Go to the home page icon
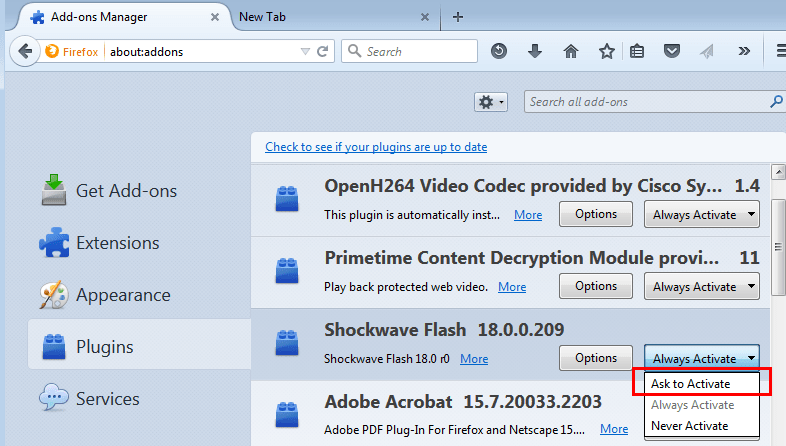The height and width of the screenshot is (446, 786). click(x=571, y=51)
